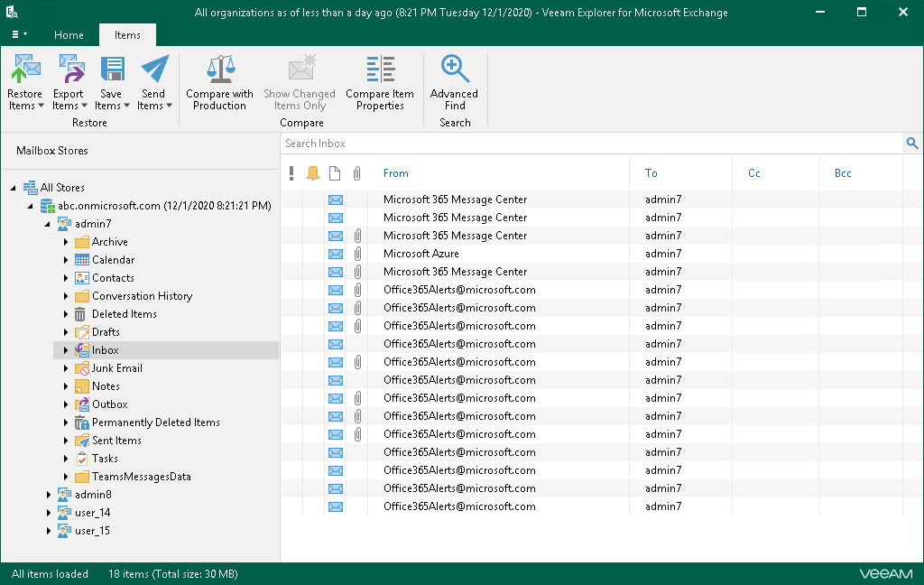Click the Restore Items icon
This screenshot has height=585, width=924.
(x=25, y=70)
